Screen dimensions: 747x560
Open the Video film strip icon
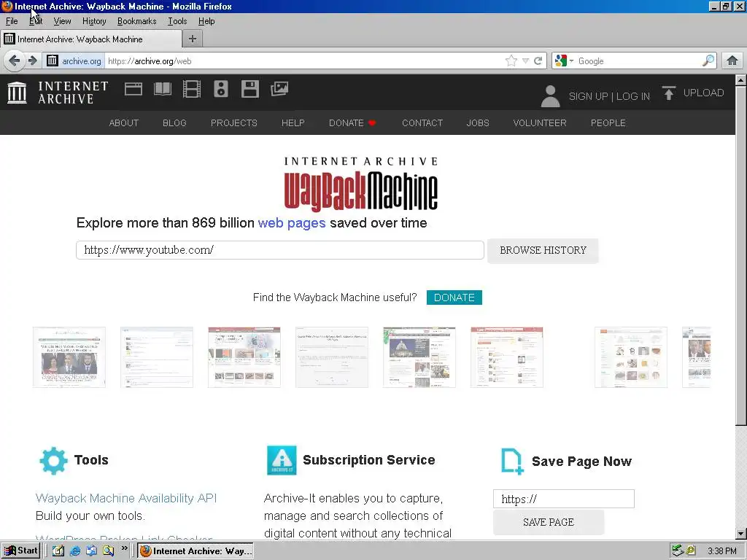point(192,89)
